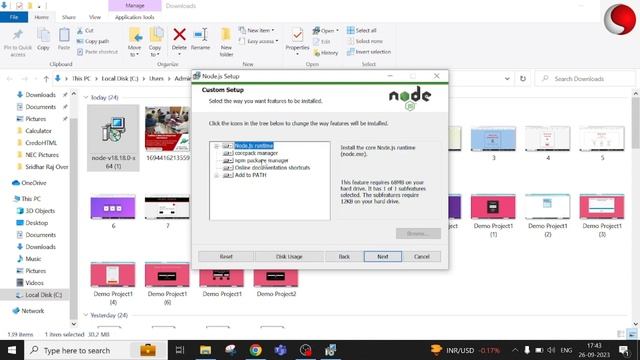Switch to the View ribbon tab
640x360 pixels.
95,17
